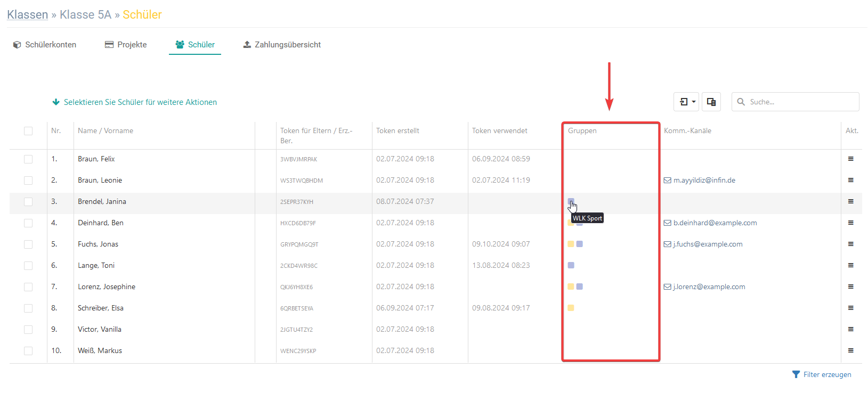Click the magnifier icon in the search box
868x393 pixels.
tap(741, 102)
